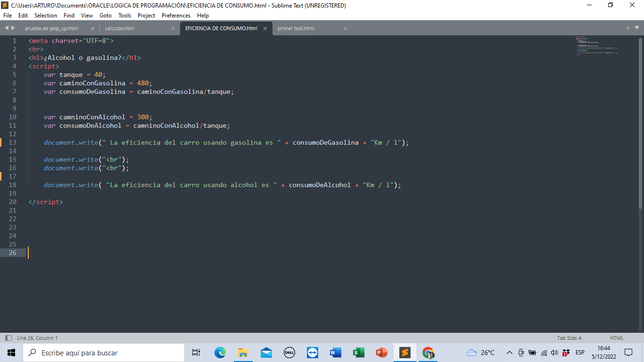Open Microsoft Word from taskbar
The image size is (644, 362).
point(335,353)
